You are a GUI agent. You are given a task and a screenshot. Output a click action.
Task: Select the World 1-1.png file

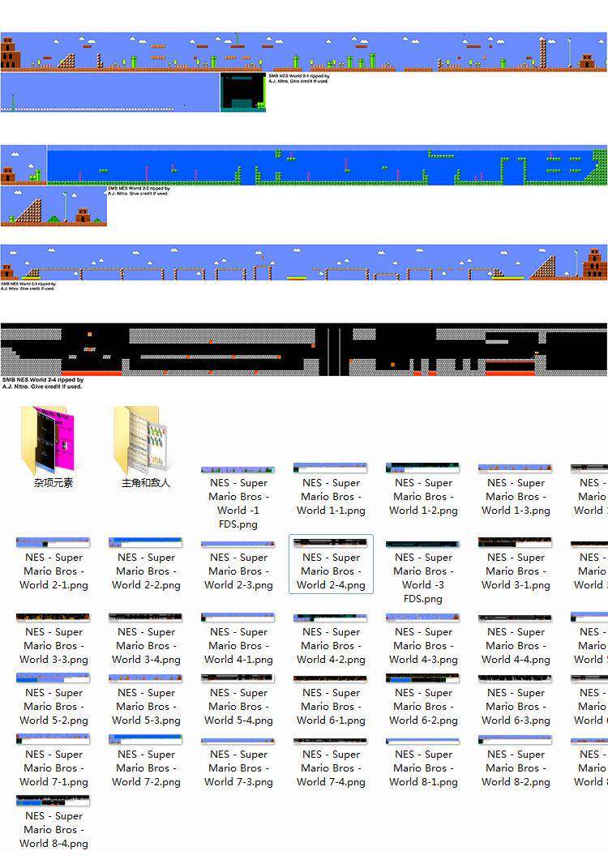[331, 490]
